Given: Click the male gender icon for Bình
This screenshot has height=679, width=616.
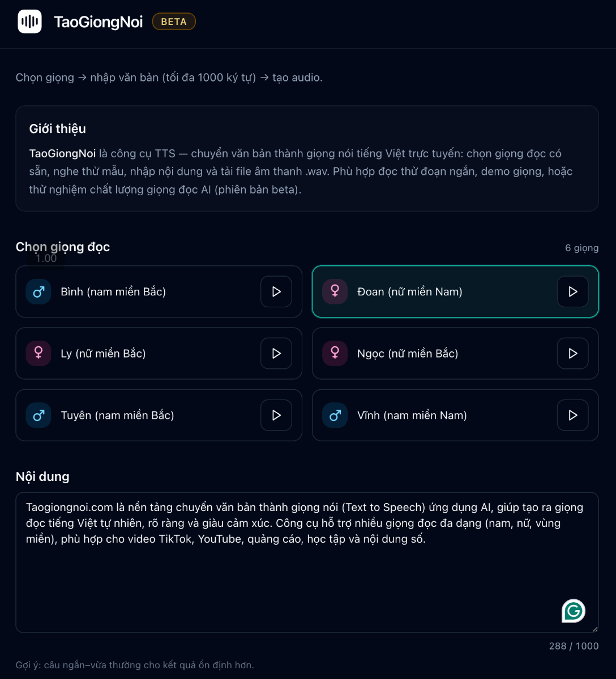Looking at the screenshot, I should point(38,291).
